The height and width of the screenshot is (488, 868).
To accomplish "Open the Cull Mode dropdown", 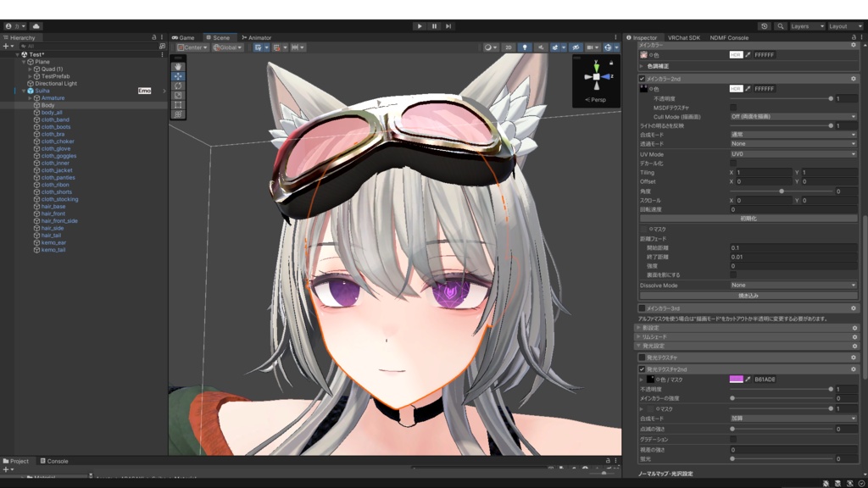I will [793, 117].
